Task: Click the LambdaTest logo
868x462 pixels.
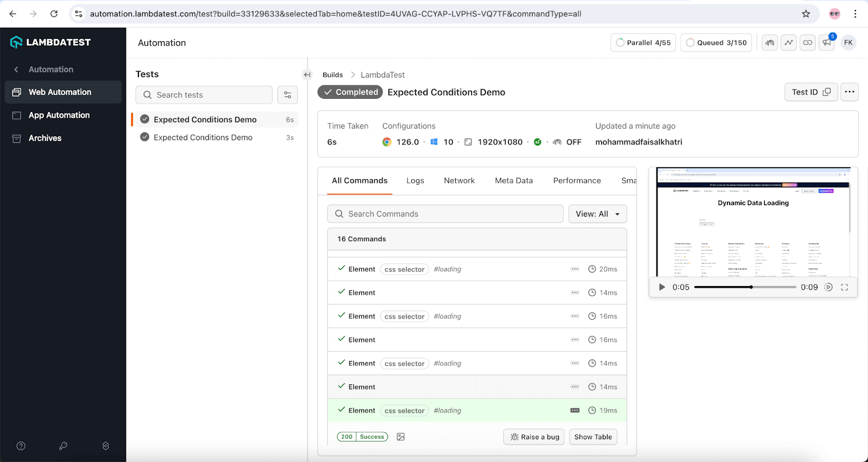Action: (x=50, y=42)
